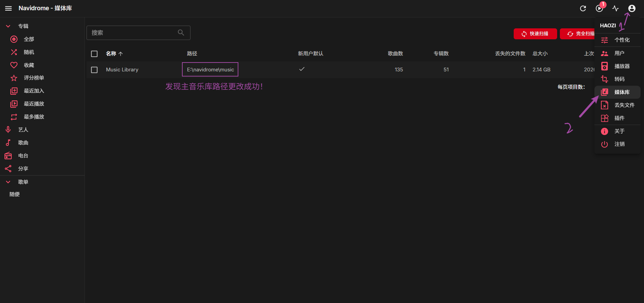Click the 电台 radio icon
The height and width of the screenshot is (303, 644).
point(8,156)
